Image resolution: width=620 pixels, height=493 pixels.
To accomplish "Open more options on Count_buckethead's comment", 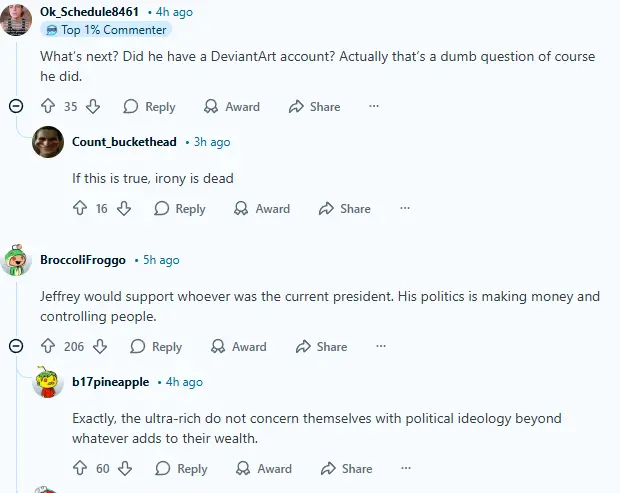I will [x=405, y=208].
